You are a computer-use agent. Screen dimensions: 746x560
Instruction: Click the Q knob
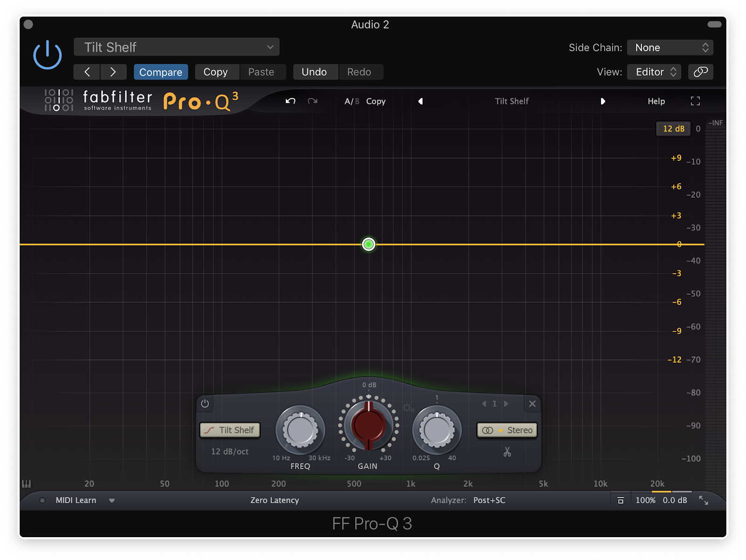tap(437, 430)
